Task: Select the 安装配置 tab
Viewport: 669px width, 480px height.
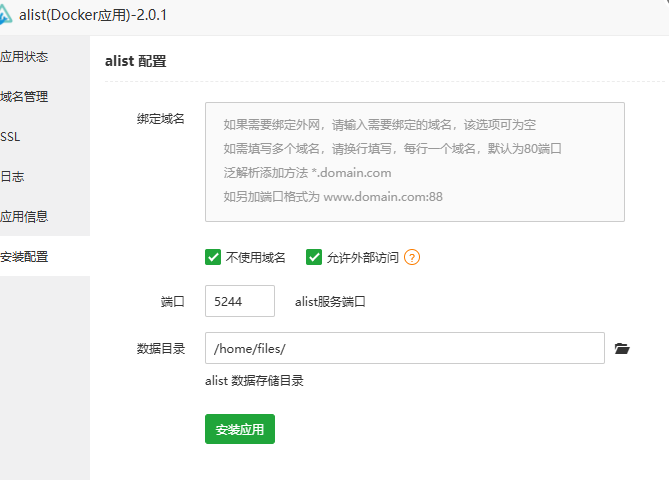Action: (45, 256)
